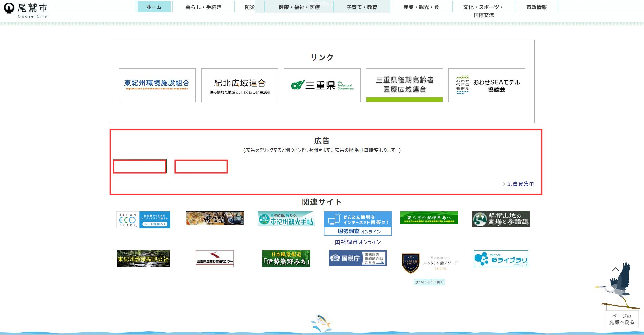Click the Owase City logo
Viewport: 644px width, 335px height.
tap(26, 10)
